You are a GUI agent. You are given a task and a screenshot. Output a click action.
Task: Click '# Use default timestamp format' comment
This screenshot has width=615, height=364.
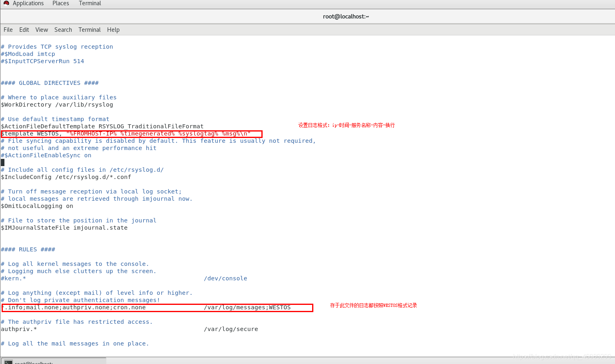[x=55, y=119]
